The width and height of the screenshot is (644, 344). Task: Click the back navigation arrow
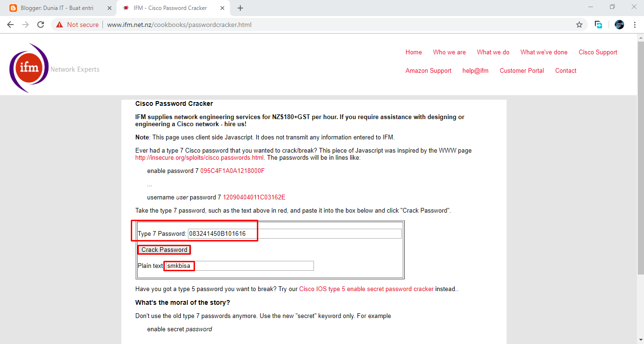tap(10, 25)
